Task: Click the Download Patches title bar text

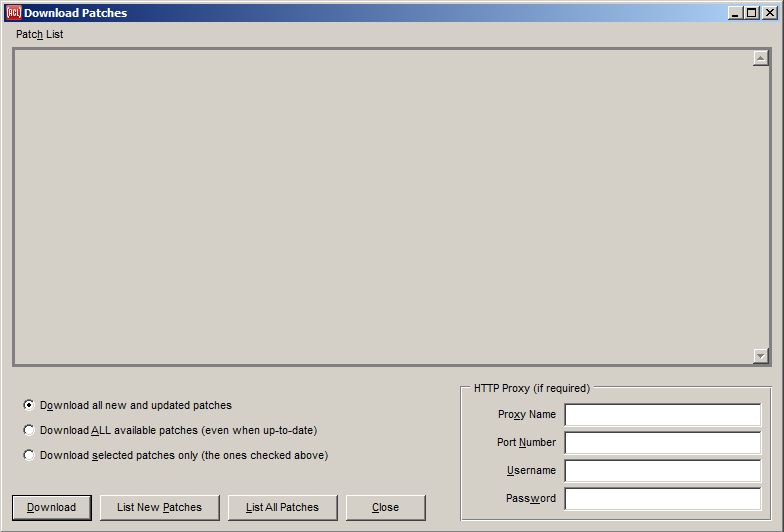Action: pos(75,13)
